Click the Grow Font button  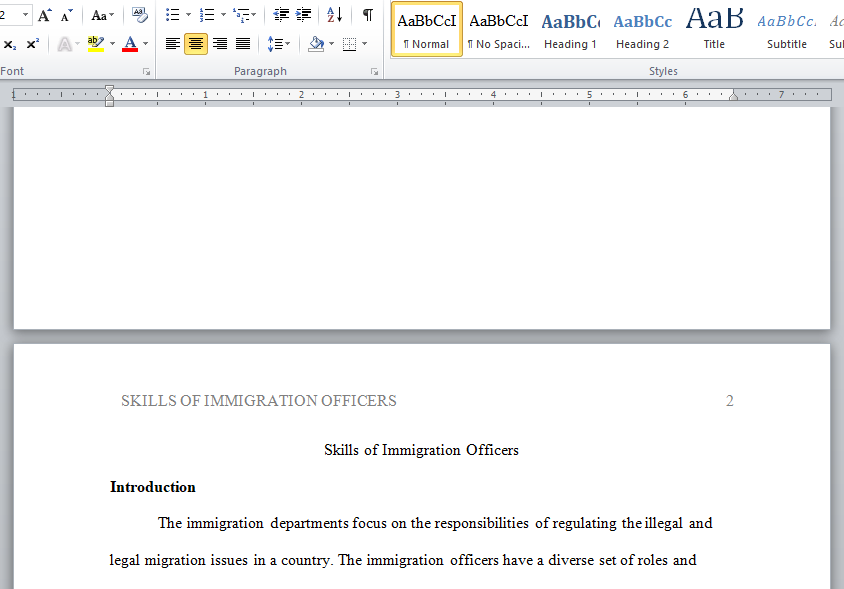coord(44,15)
